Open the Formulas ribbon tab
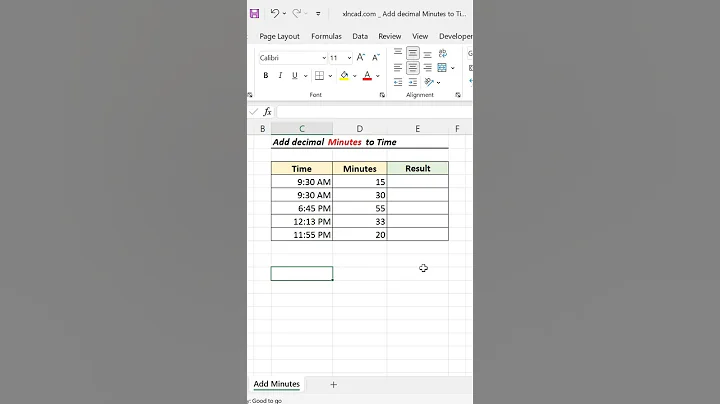720x404 pixels. [326, 36]
